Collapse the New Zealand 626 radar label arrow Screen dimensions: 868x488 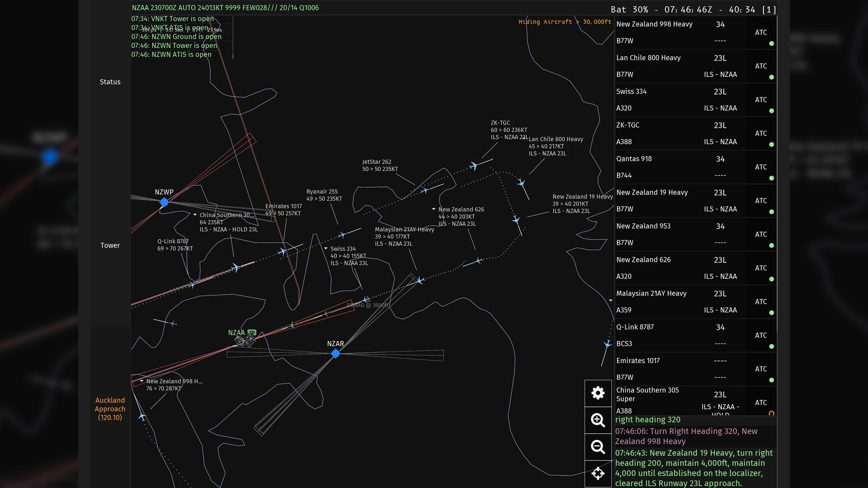point(433,209)
